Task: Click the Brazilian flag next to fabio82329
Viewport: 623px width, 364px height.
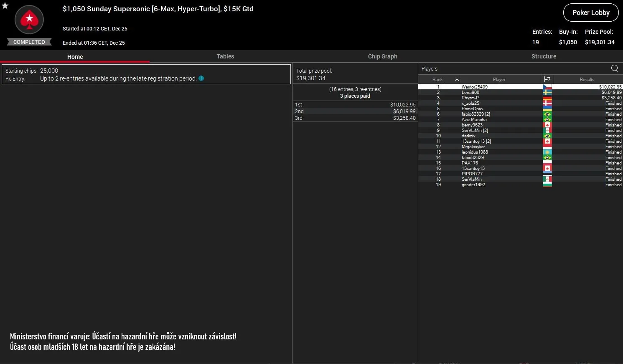Action: (x=547, y=114)
